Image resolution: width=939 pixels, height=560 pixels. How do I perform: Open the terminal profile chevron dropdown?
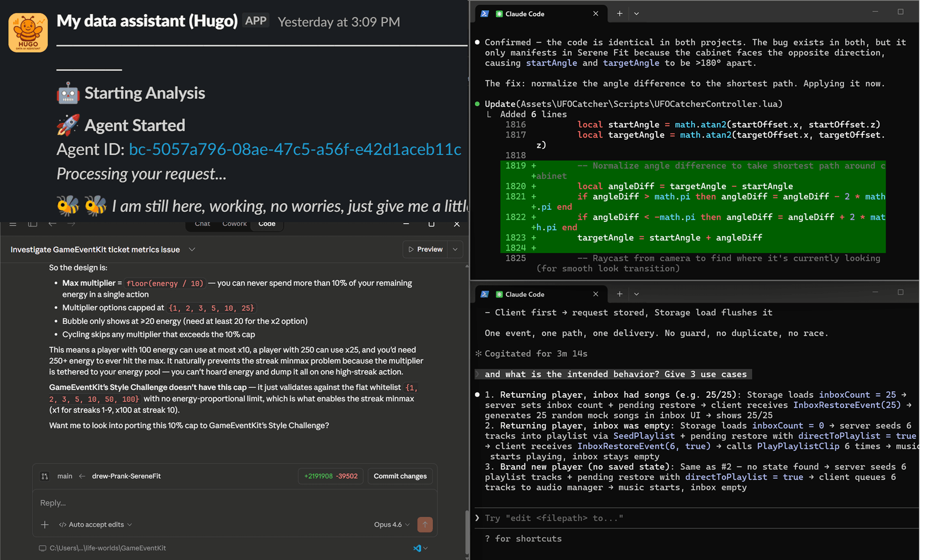point(636,14)
